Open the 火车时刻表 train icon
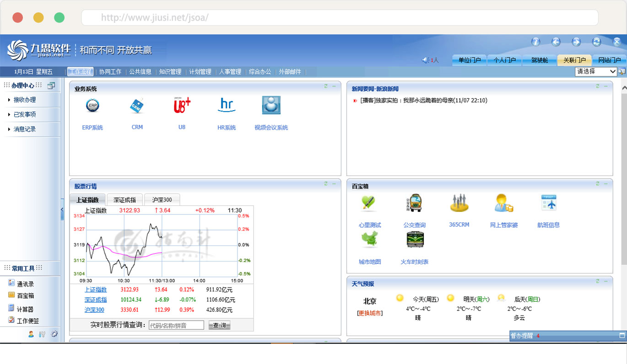Image resolution: width=627 pixels, height=364 pixels. point(415,240)
